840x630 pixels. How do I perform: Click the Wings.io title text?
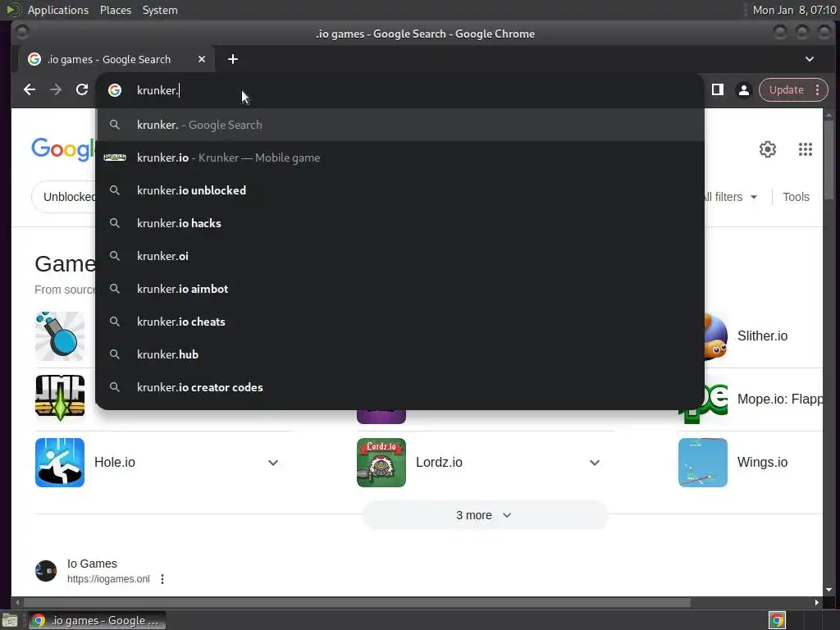tap(762, 463)
